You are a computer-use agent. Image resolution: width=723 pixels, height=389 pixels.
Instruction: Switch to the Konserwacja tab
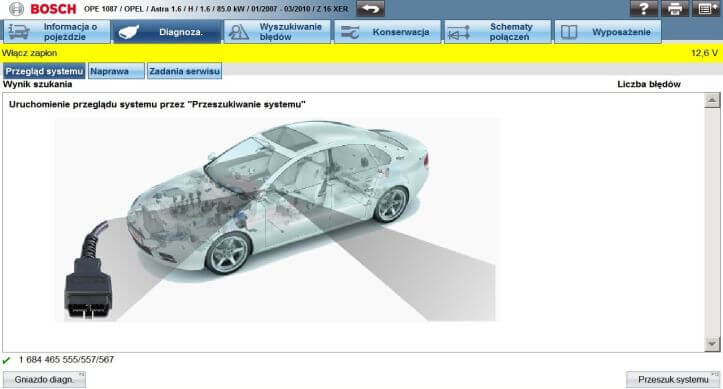coord(387,32)
